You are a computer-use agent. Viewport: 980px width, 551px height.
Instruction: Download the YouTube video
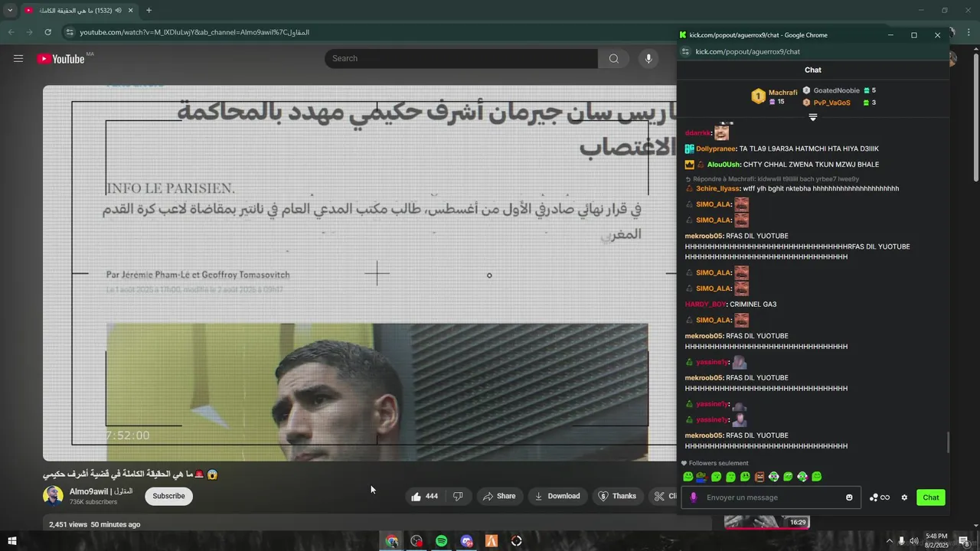(557, 496)
